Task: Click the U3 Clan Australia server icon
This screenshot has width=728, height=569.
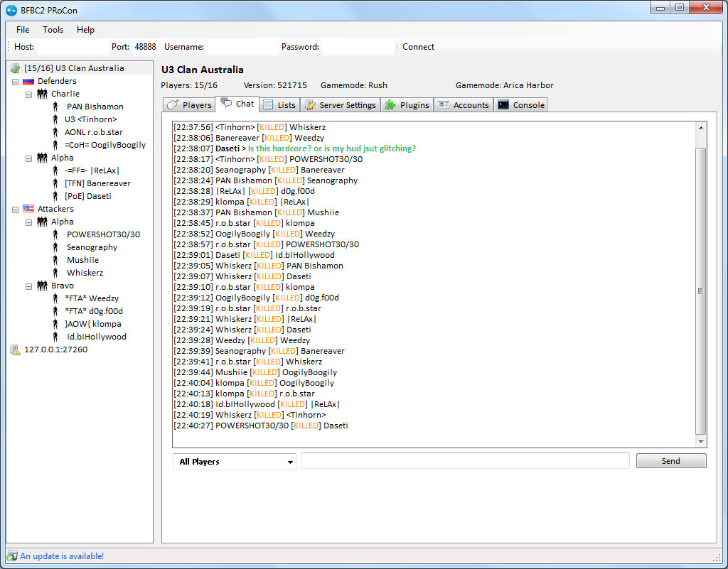Action: pos(16,68)
